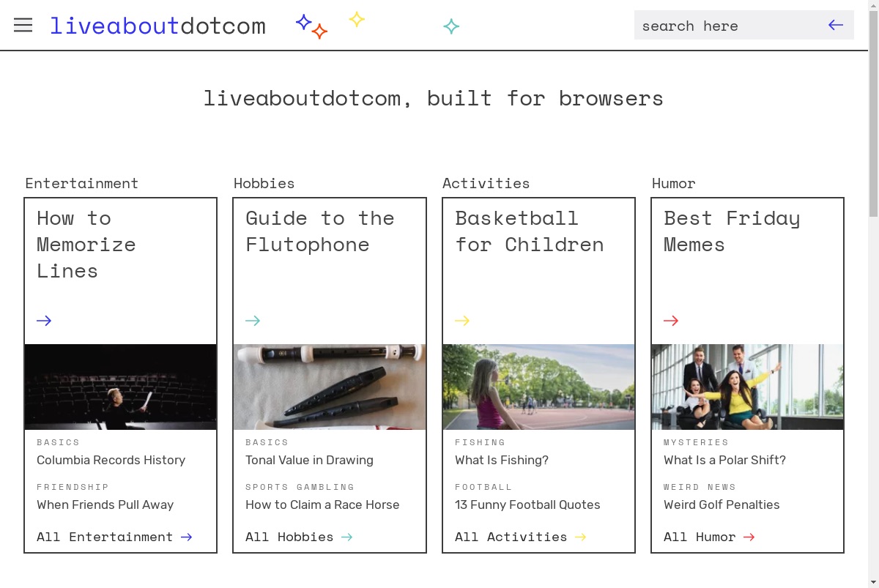The image size is (879, 588).
Task: Open the girl at basketball court photo
Action: click(539, 387)
